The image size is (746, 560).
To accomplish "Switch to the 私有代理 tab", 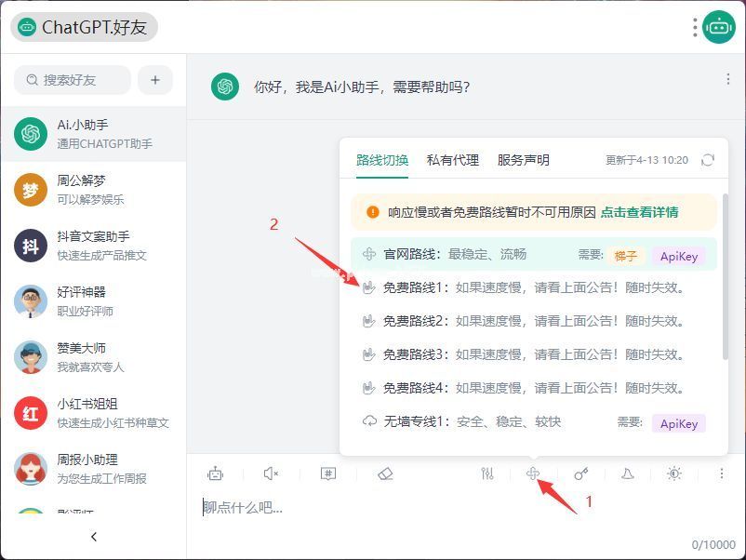I will point(453,160).
